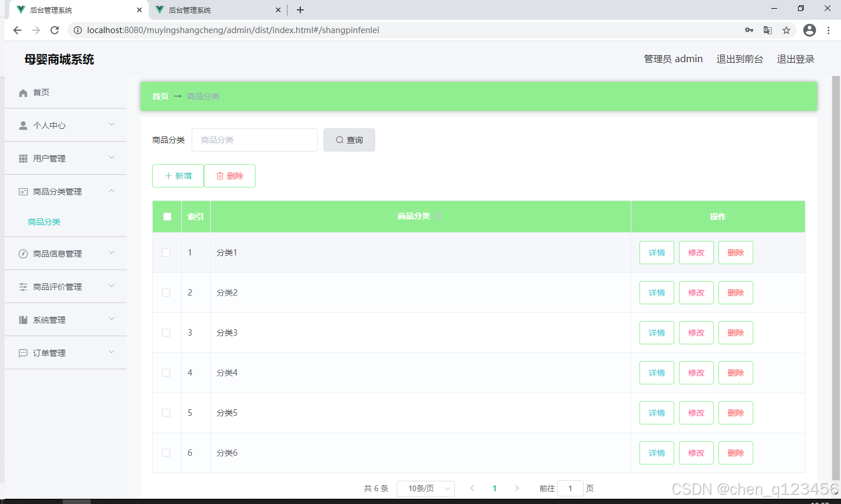The image size is (841, 504).
Task: Click the browser back arrow
Action: tap(17, 30)
